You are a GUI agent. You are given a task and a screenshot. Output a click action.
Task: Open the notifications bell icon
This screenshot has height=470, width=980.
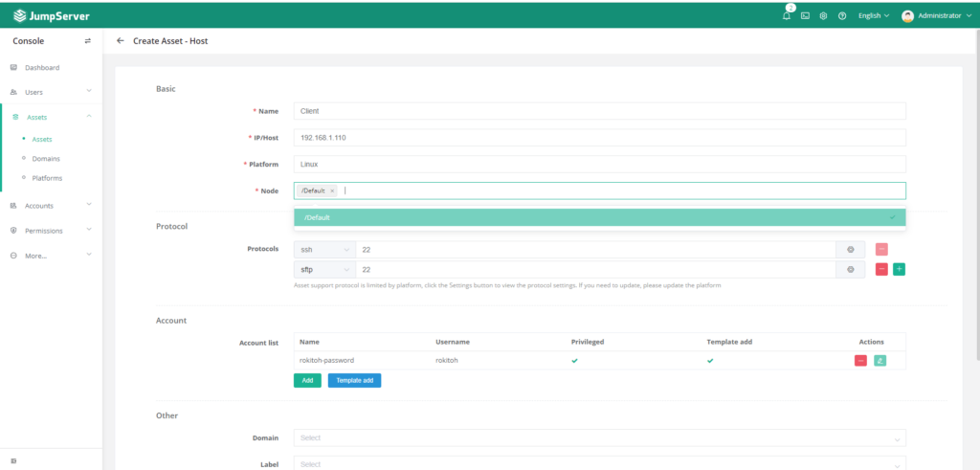pyautogui.click(x=787, y=16)
